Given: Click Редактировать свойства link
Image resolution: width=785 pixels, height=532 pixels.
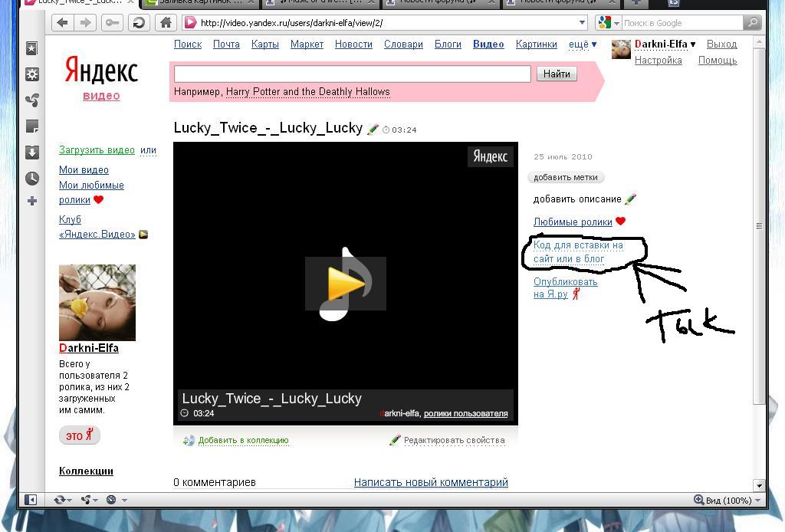Looking at the screenshot, I should [454, 441].
